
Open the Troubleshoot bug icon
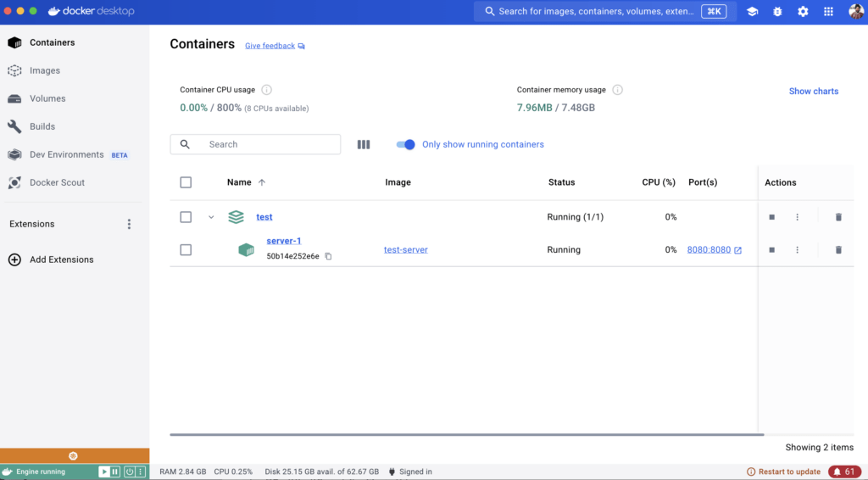[777, 12]
